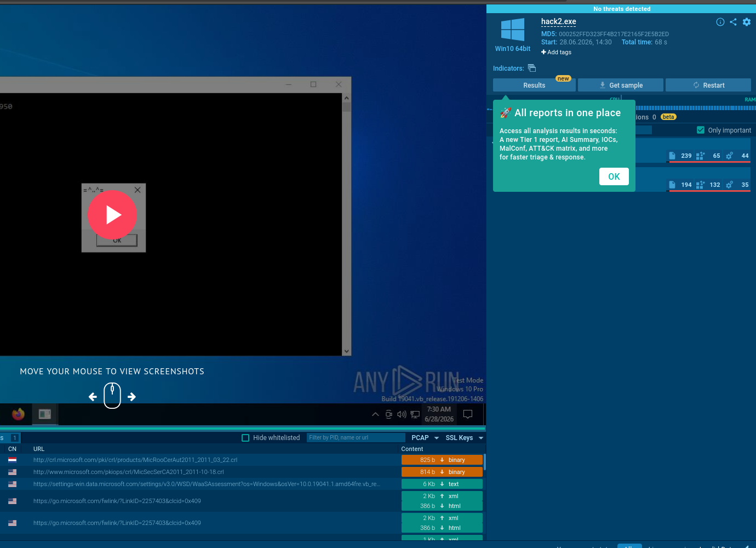Enable the Hide whitelisted checkbox
756x548 pixels.
coord(245,438)
